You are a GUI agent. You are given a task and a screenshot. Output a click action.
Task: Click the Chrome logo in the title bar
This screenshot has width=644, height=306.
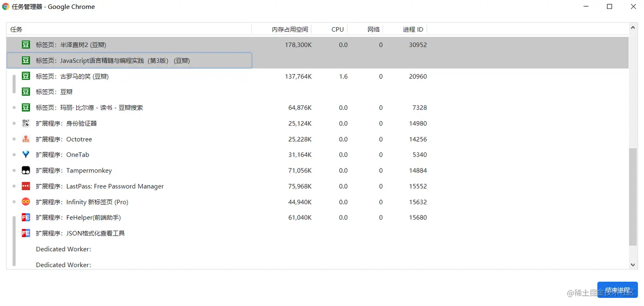click(6, 7)
